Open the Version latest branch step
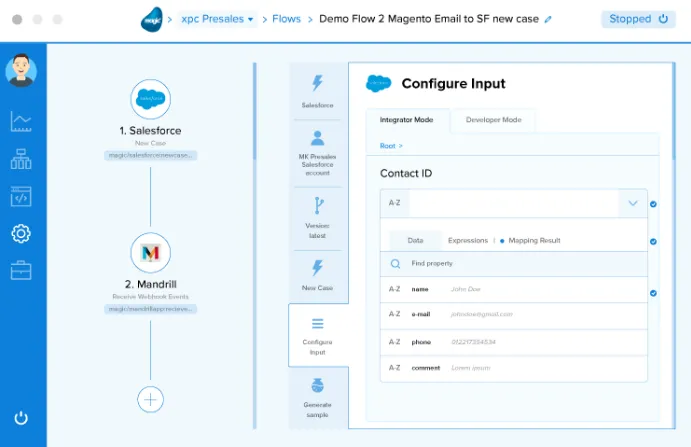 (x=317, y=218)
